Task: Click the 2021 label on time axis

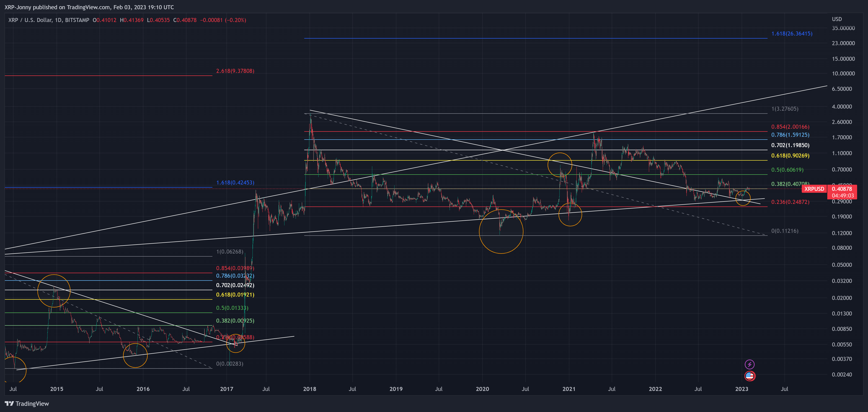Action: pos(569,389)
